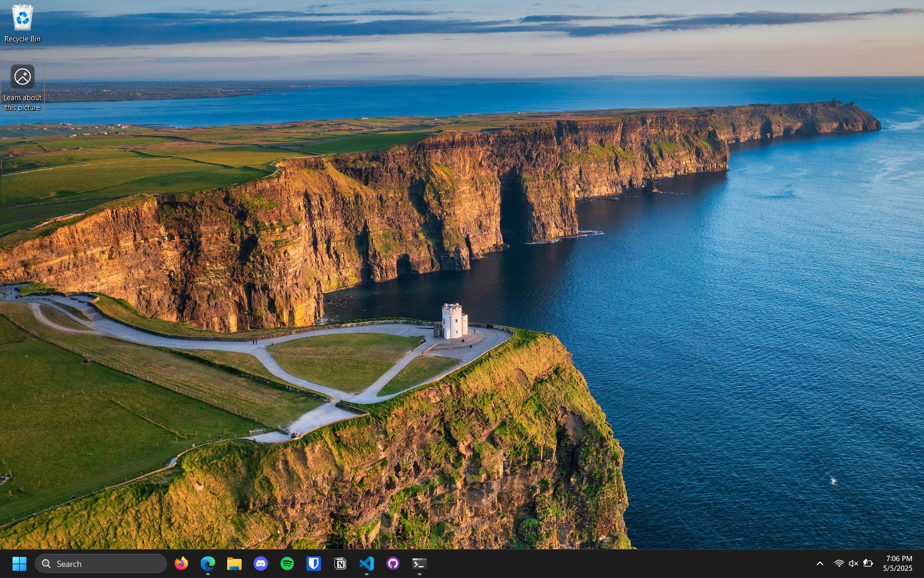The height and width of the screenshot is (578, 924).
Task: Open File Explorer from taskbar
Action: point(234,563)
